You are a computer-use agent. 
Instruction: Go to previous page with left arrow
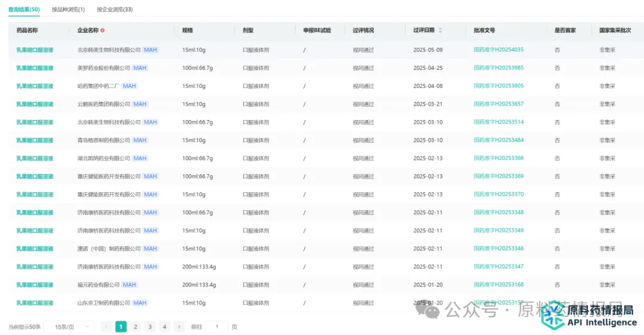click(107, 327)
